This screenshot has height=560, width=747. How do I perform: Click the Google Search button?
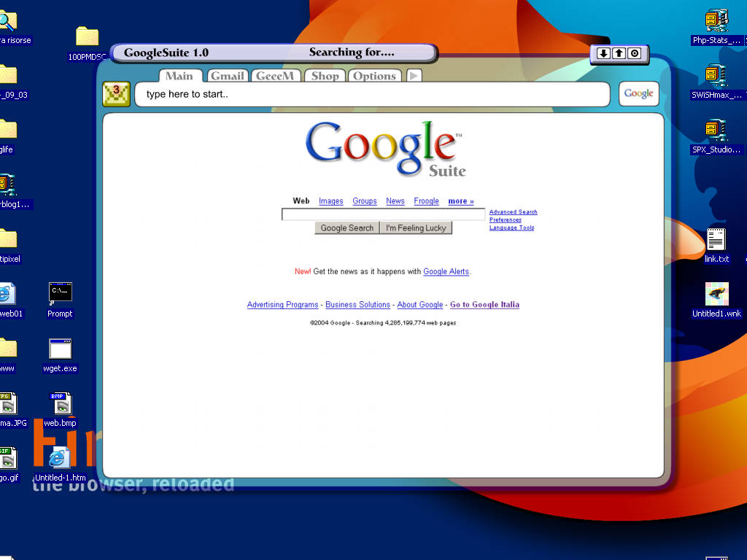coord(347,228)
